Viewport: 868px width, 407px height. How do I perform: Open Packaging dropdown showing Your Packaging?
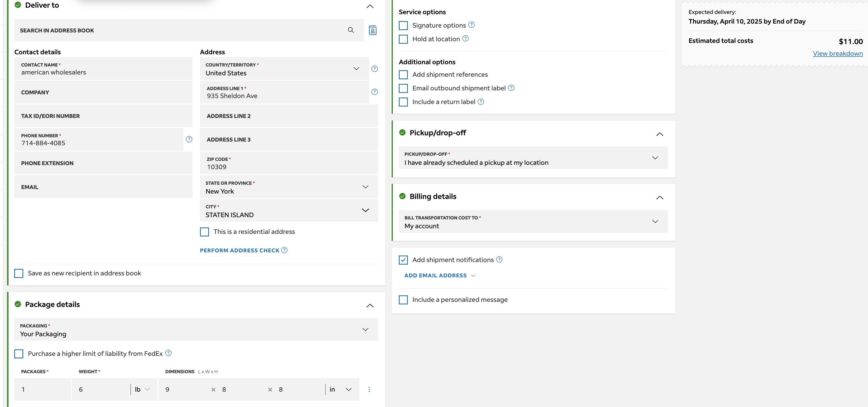[196, 329]
